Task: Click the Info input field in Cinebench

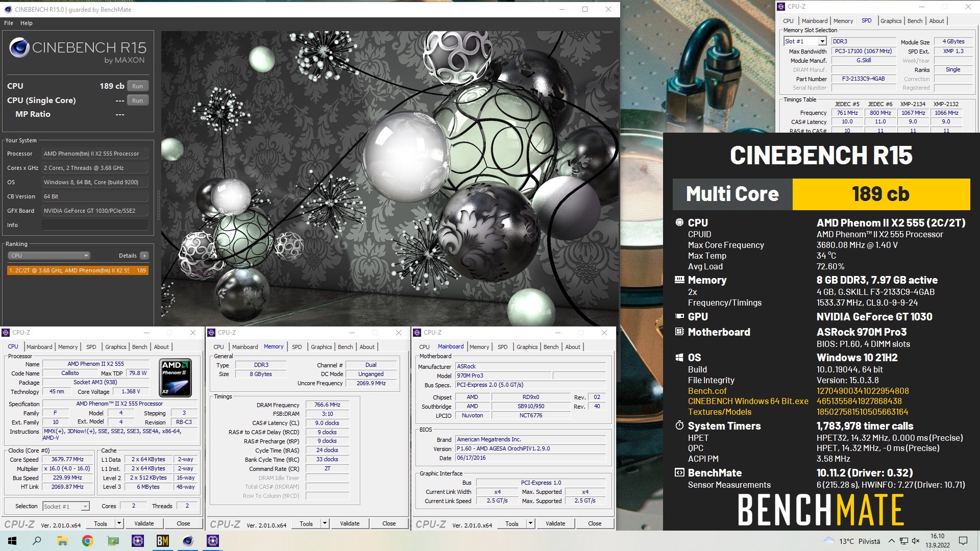Action: [95, 225]
